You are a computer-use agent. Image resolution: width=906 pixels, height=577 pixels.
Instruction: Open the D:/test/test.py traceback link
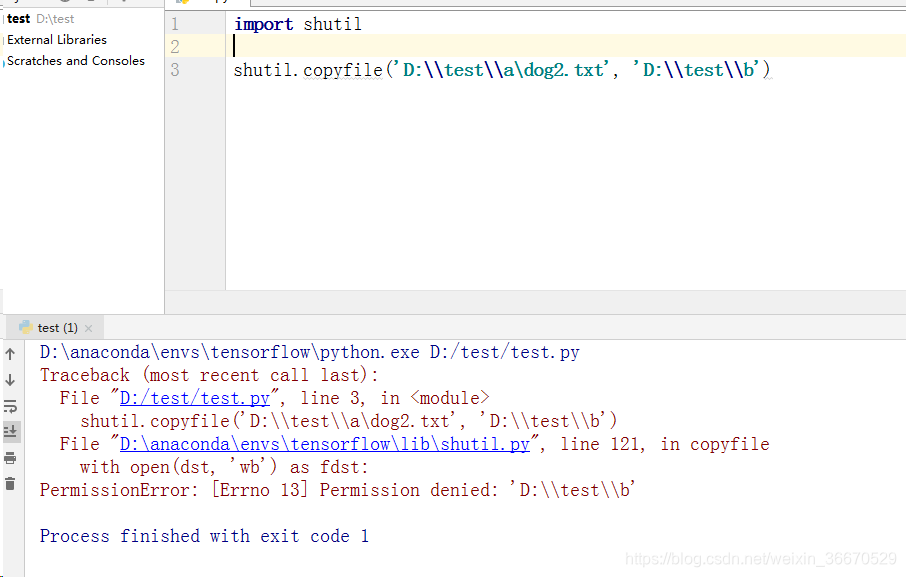(195, 398)
